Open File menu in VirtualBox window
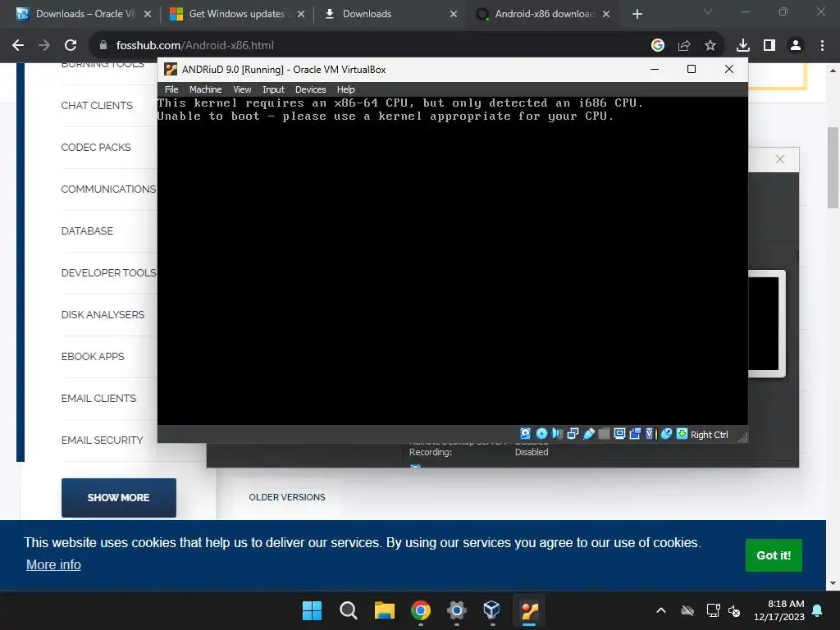Image resolution: width=840 pixels, height=630 pixels. coord(171,89)
